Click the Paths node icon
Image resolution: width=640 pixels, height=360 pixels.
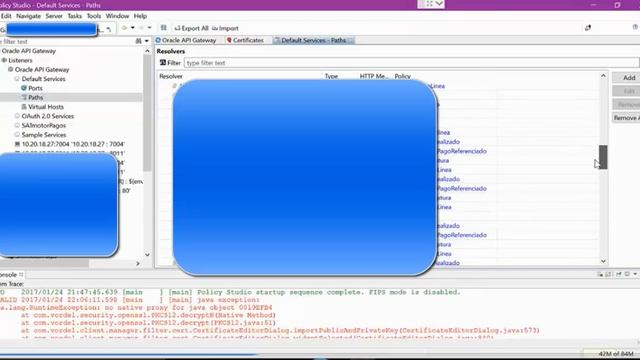pyautogui.click(x=24, y=97)
